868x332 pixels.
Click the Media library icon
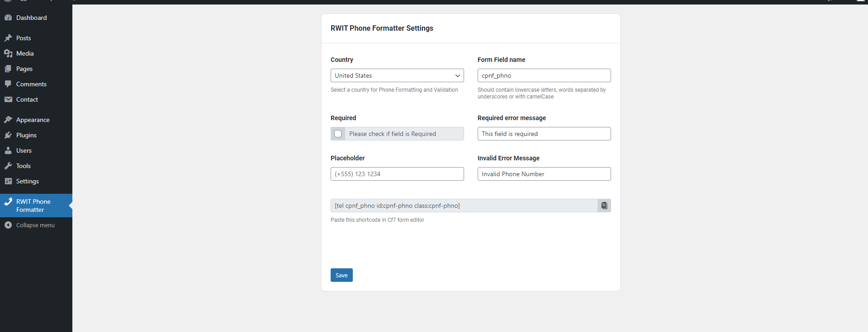(x=8, y=53)
